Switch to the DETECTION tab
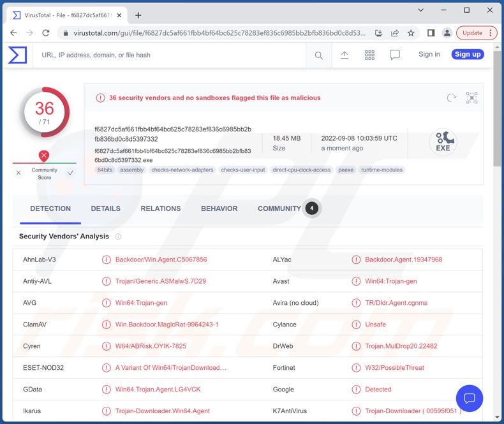The width and height of the screenshot is (504, 424). [50, 208]
